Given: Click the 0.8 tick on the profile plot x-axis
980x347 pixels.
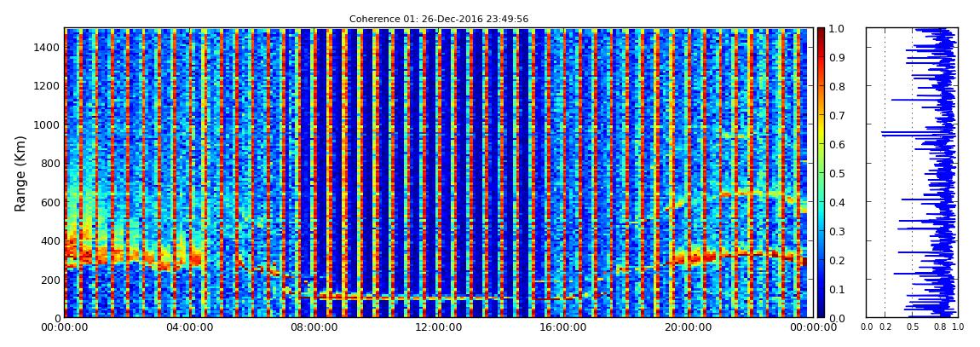Looking at the screenshot, I should point(939,327).
